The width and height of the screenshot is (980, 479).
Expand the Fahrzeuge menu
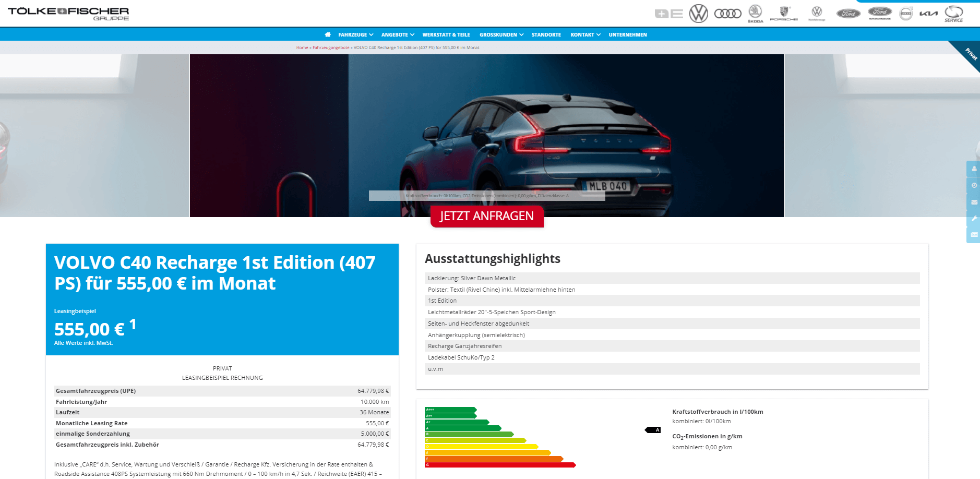click(355, 34)
